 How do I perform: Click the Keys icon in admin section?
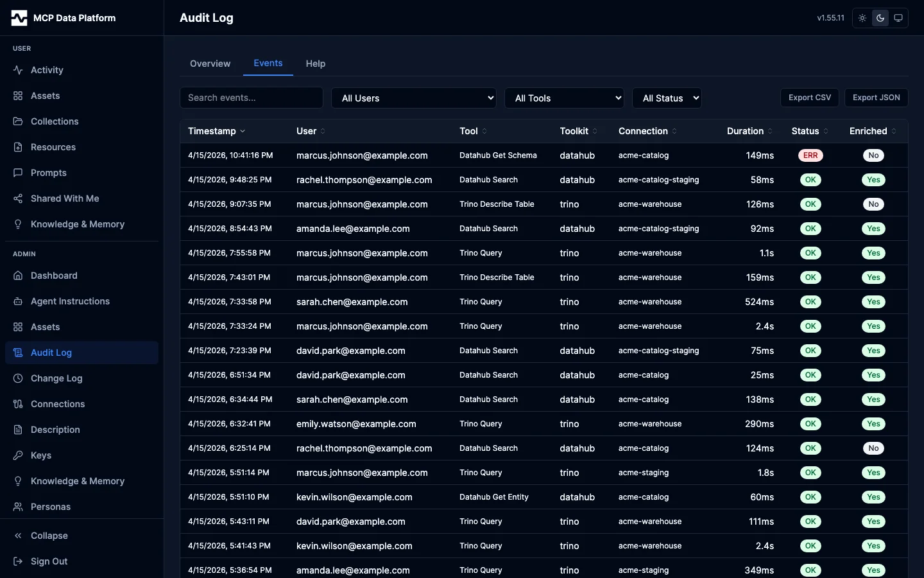pyautogui.click(x=17, y=455)
